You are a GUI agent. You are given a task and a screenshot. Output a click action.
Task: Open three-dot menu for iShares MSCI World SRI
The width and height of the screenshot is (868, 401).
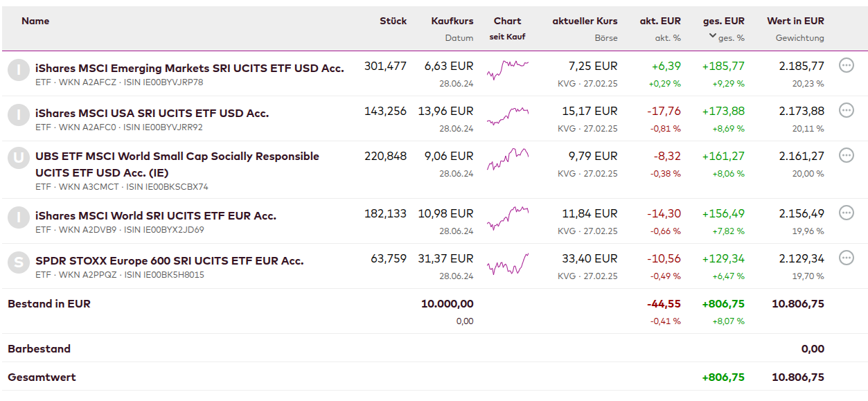click(x=846, y=213)
